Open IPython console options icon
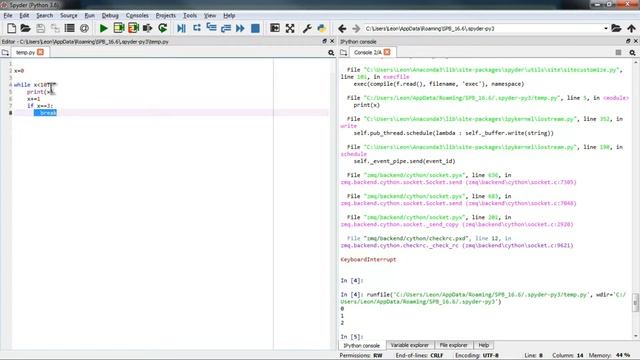The height and width of the screenshot is (360, 640). point(632,53)
